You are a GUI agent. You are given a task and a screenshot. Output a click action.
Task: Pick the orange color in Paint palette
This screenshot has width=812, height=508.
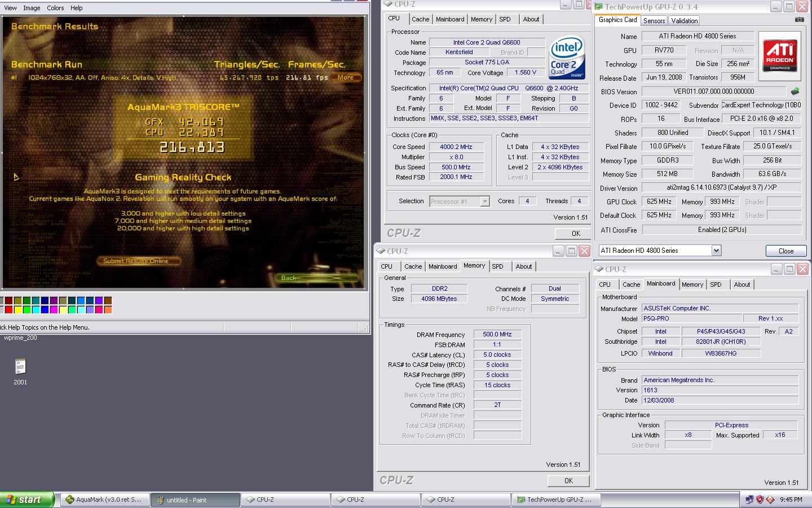click(x=108, y=309)
